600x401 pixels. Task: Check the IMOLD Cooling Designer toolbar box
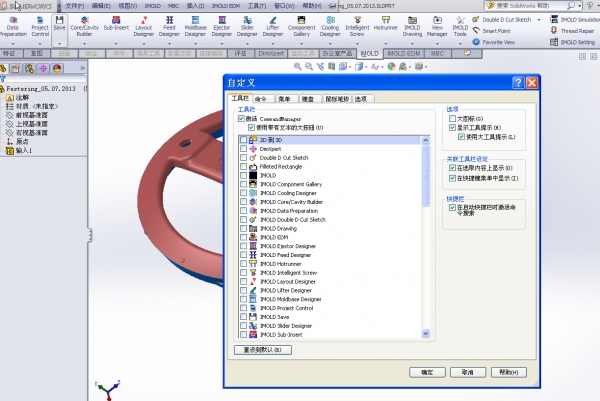click(x=243, y=193)
